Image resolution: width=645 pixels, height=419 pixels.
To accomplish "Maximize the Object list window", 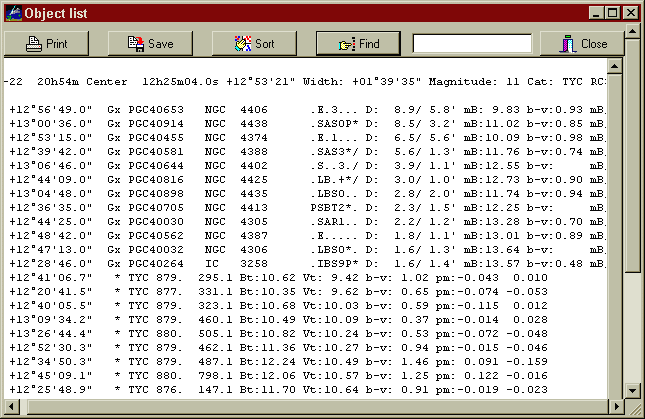I will (x=613, y=13).
